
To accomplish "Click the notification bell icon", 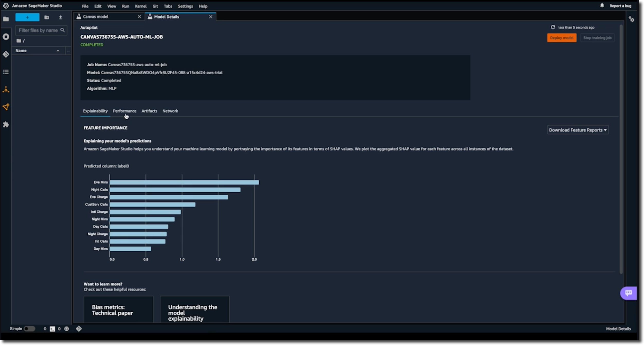I will pyautogui.click(x=602, y=5).
